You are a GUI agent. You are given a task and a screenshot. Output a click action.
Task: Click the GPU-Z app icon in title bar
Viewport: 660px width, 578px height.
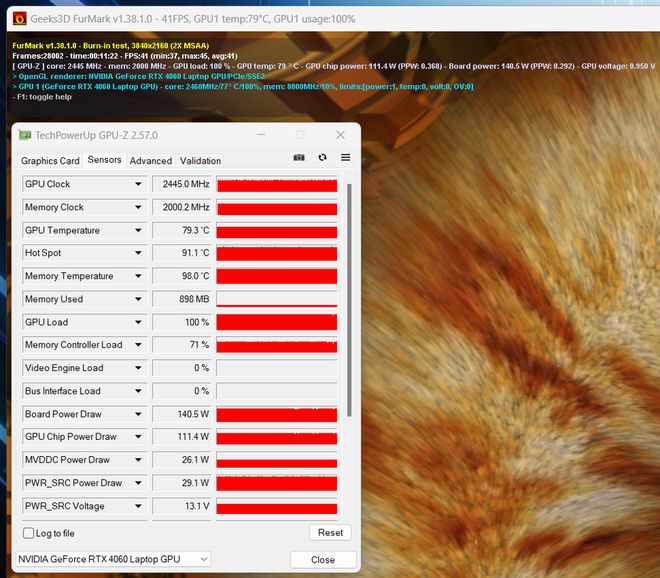(25, 135)
